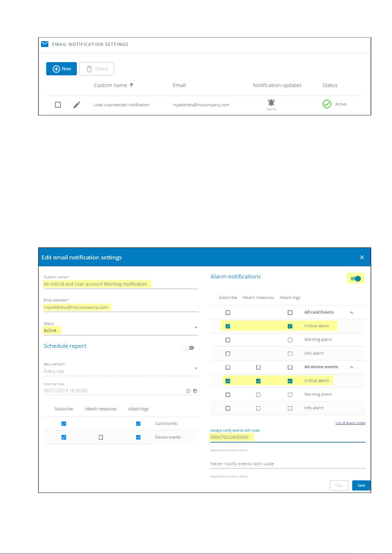Toggle the Schedule report switch
This screenshot has height=554, width=392.
pyautogui.click(x=189, y=348)
